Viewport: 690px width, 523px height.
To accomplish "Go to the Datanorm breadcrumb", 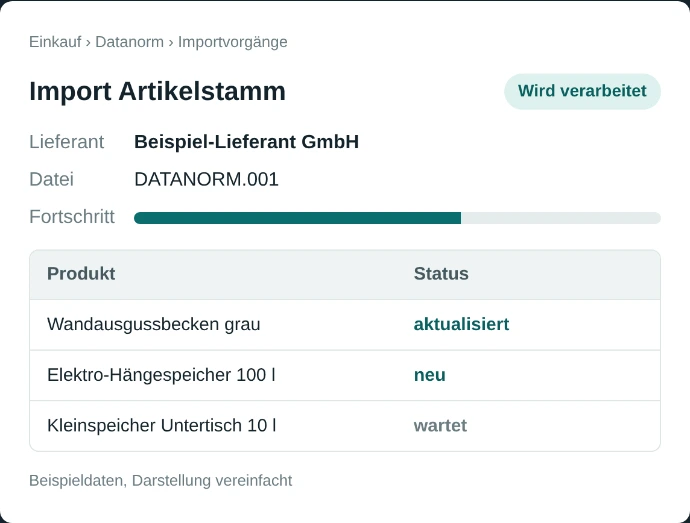I will (129, 42).
